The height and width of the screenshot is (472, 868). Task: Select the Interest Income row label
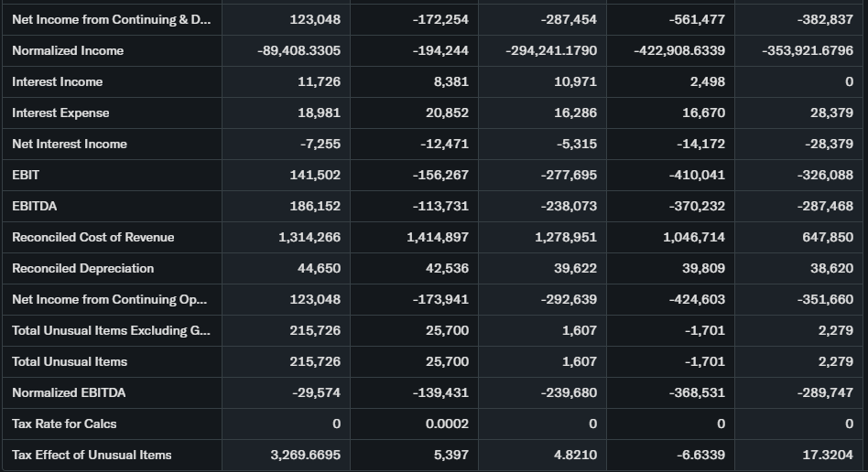pos(57,81)
